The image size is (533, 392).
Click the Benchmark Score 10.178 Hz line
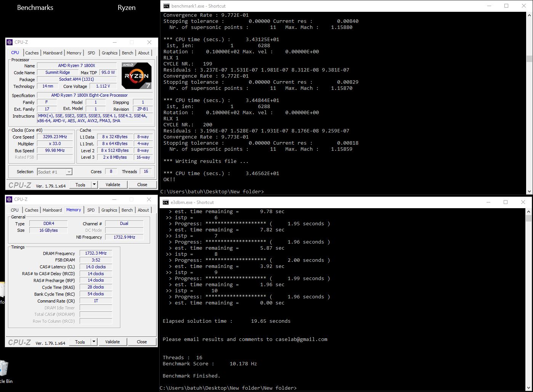(210, 364)
